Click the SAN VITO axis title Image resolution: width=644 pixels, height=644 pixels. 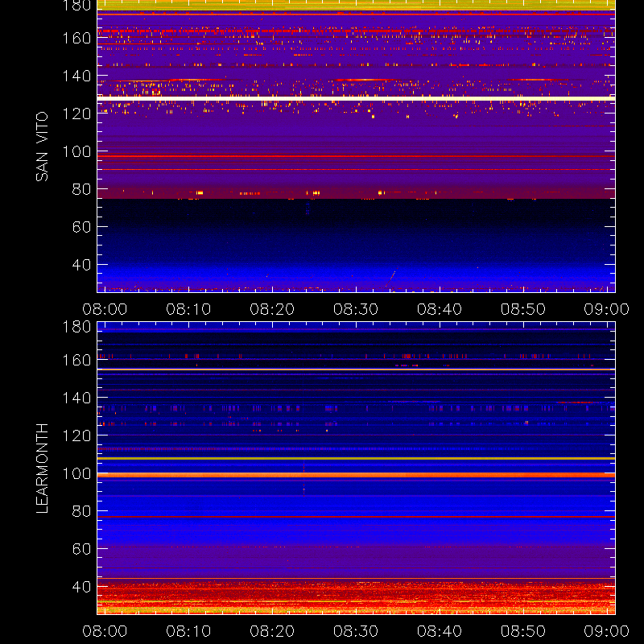tap(42, 147)
